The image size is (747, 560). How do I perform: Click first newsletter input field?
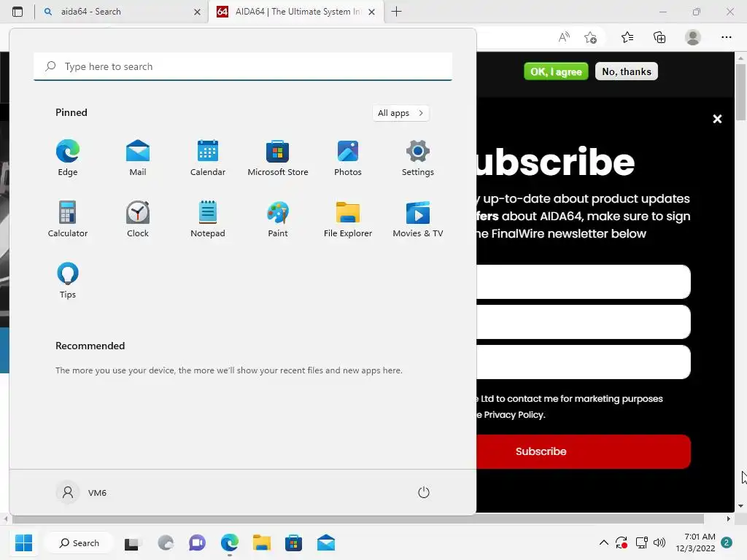[583, 282]
